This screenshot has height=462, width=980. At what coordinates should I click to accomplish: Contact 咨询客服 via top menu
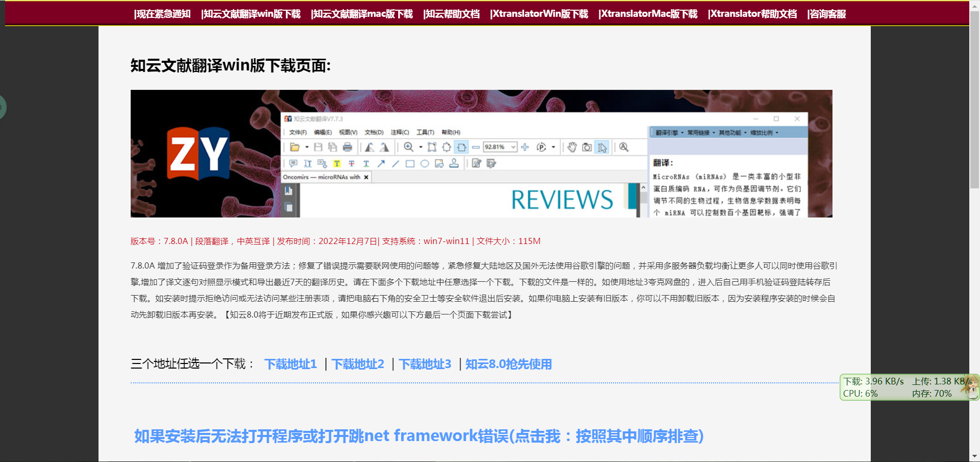[x=827, y=14]
